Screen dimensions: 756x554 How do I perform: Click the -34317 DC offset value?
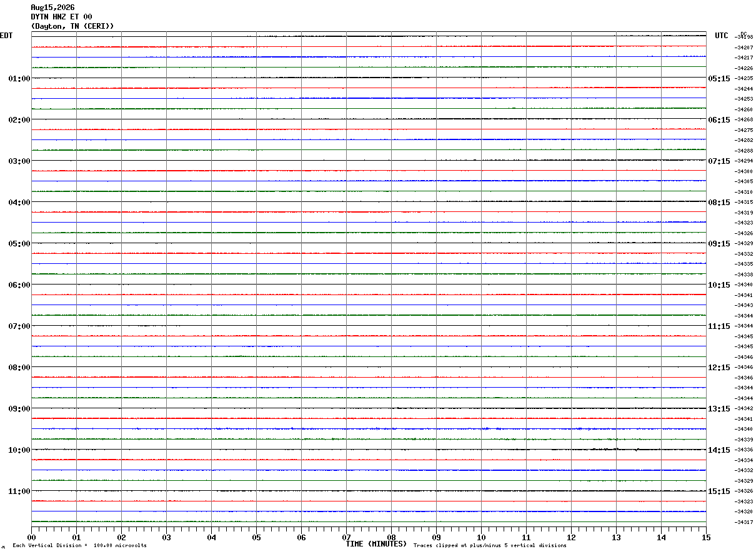point(744,522)
